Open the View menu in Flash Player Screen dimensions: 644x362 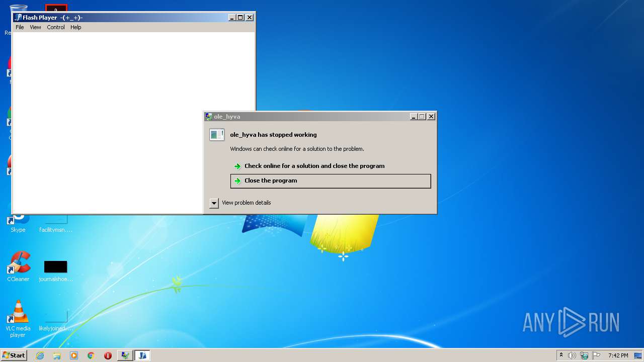35,27
